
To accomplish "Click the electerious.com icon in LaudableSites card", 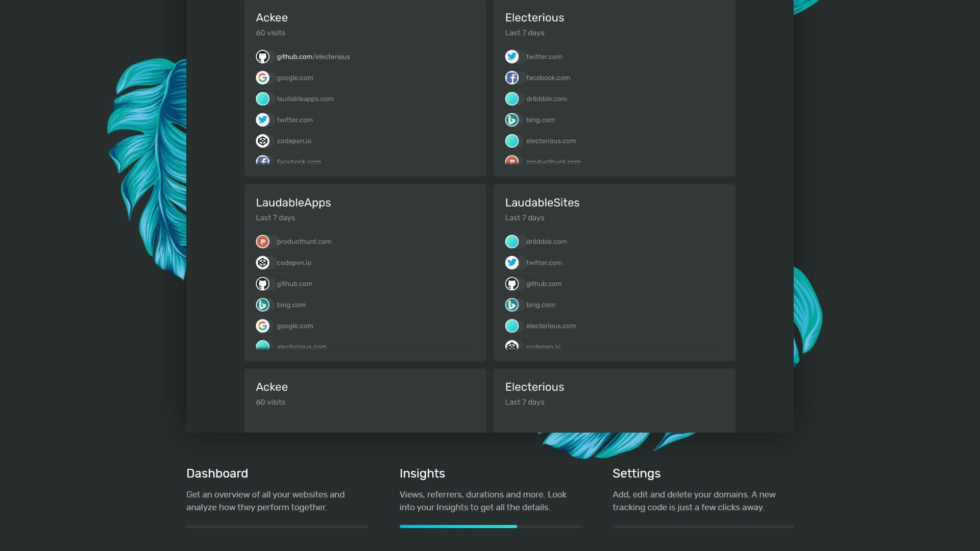I will 512,325.
